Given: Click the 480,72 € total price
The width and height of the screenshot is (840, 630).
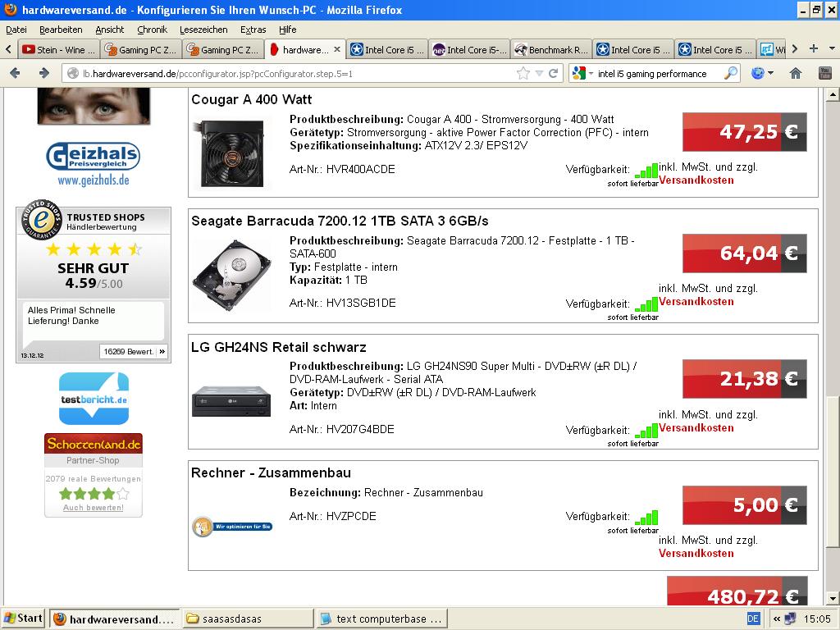Looking at the screenshot, I should pyautogui.click(x=737, y=591).
